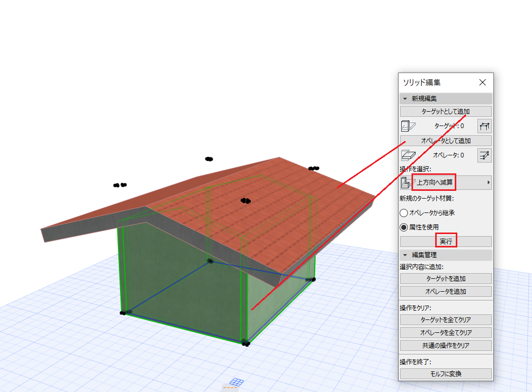Click the select targets icon beside ターゲット count
This screenshot has height=392, width=532.
click(485, 126)
